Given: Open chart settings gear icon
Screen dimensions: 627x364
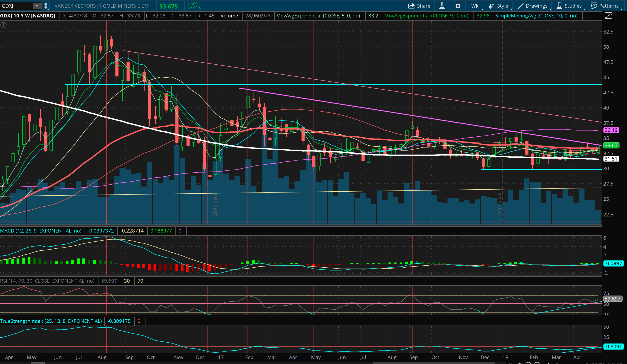Looking at the screenshot, I should [458, 6].
